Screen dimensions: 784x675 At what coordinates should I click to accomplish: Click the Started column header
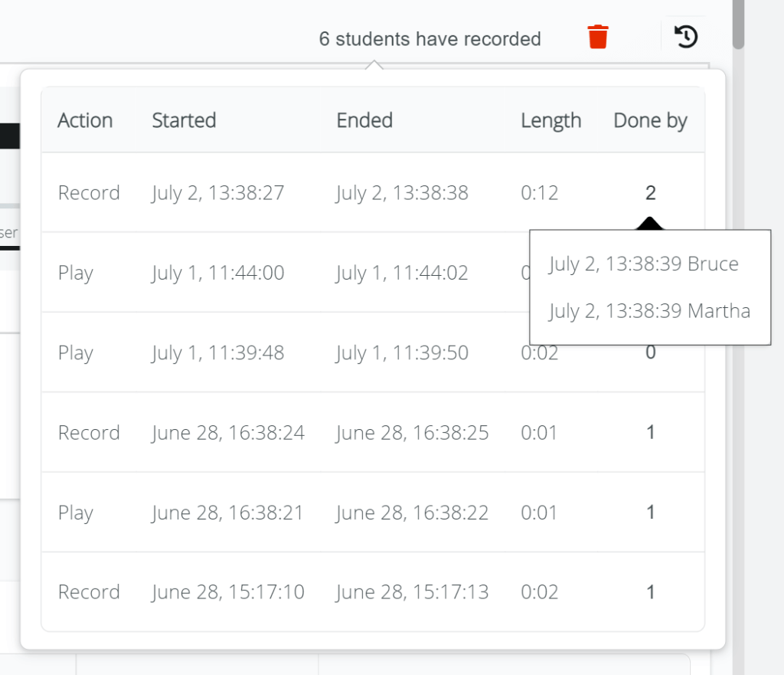click(184, 120)
